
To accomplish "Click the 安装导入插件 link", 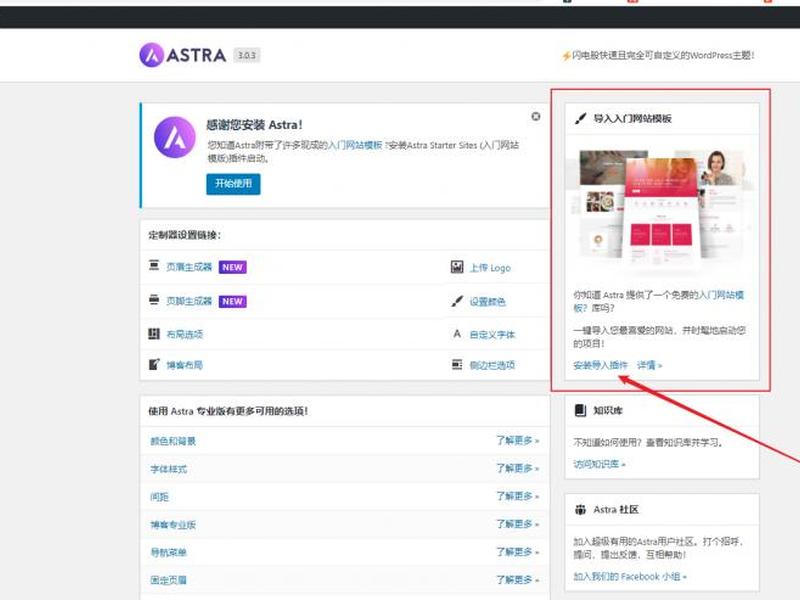I will [x=600, y=365].
